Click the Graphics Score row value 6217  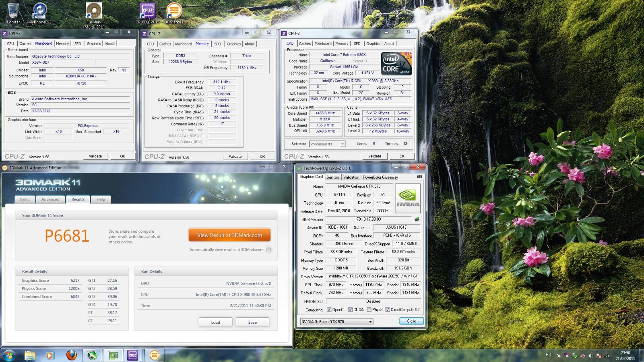[75, 280]
